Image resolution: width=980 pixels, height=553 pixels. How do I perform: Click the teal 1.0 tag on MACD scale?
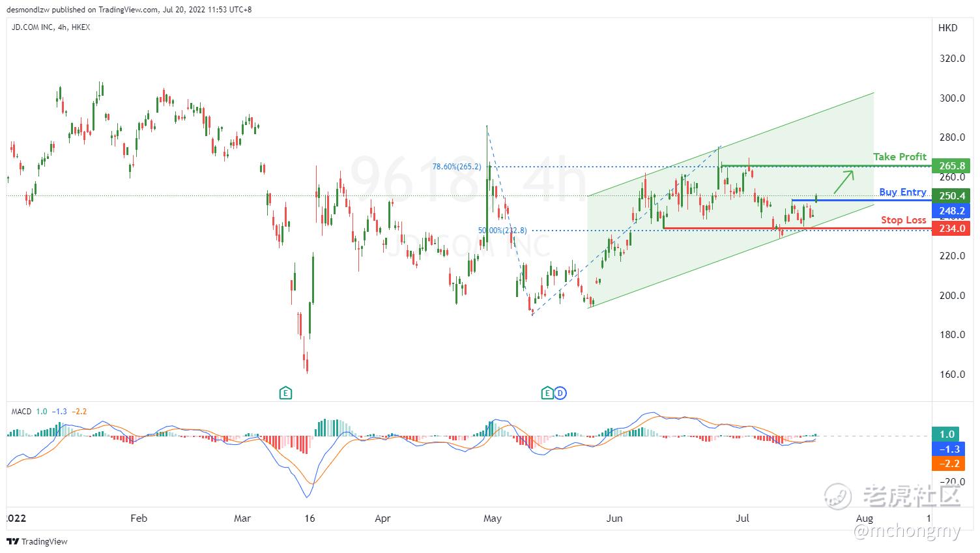tap(947, 434)
